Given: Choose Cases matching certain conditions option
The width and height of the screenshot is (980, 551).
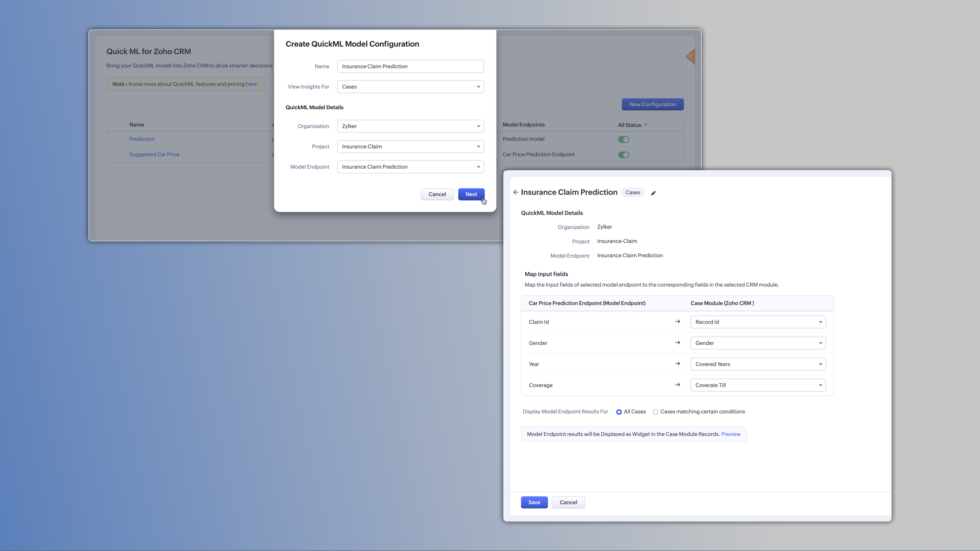Looking at the screenshot, I should [655, 412].
